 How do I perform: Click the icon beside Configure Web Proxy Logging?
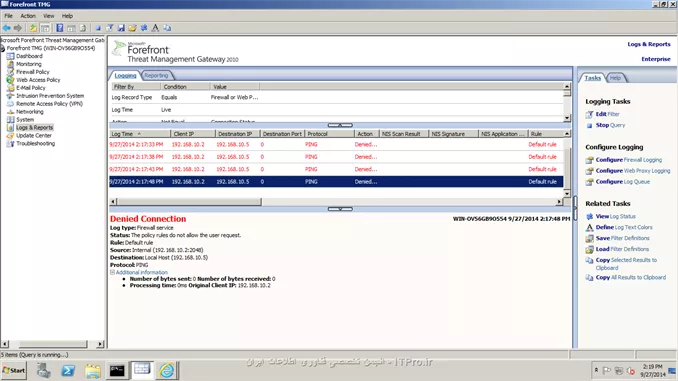(x=589, y=171)
